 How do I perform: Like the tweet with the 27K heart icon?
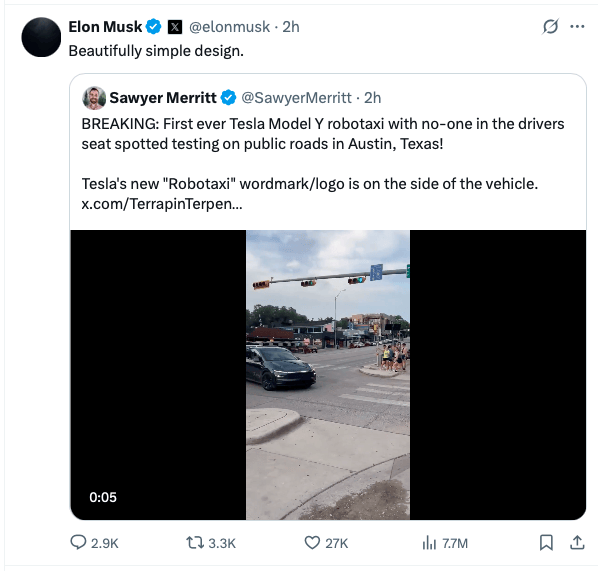[x=312, y=542]
